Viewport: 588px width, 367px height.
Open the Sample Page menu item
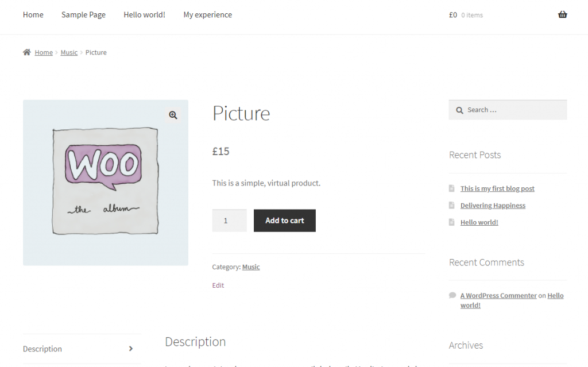pyautogui.click(x=83, y=14)
